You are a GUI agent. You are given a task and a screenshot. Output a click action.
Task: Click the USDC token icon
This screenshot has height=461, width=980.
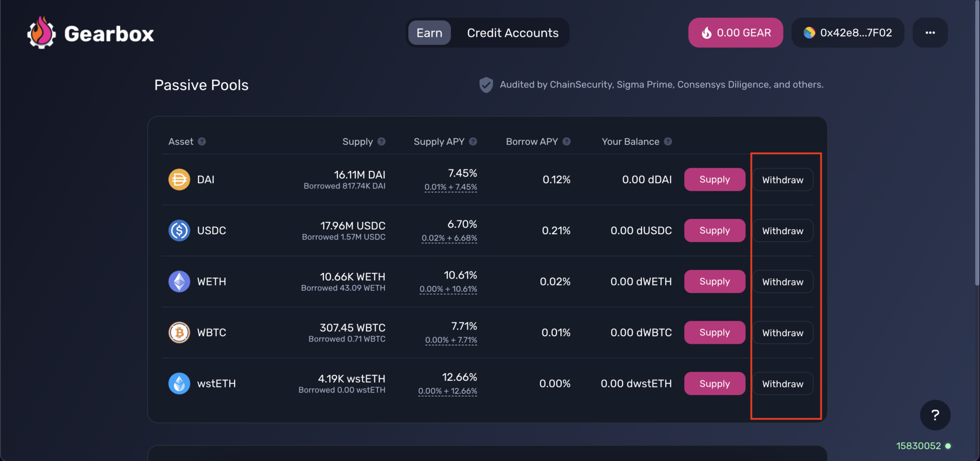click(x=179, y=230)
